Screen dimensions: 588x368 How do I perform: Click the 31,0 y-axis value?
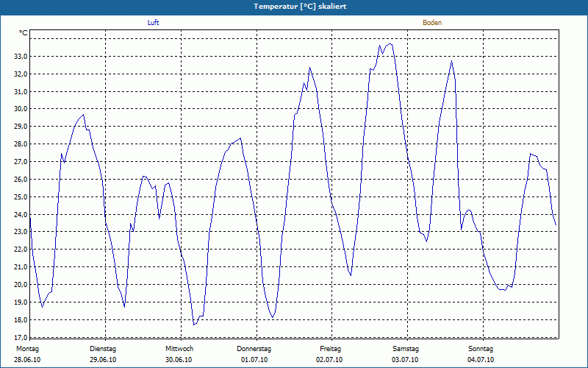click(x=21, y=91)
